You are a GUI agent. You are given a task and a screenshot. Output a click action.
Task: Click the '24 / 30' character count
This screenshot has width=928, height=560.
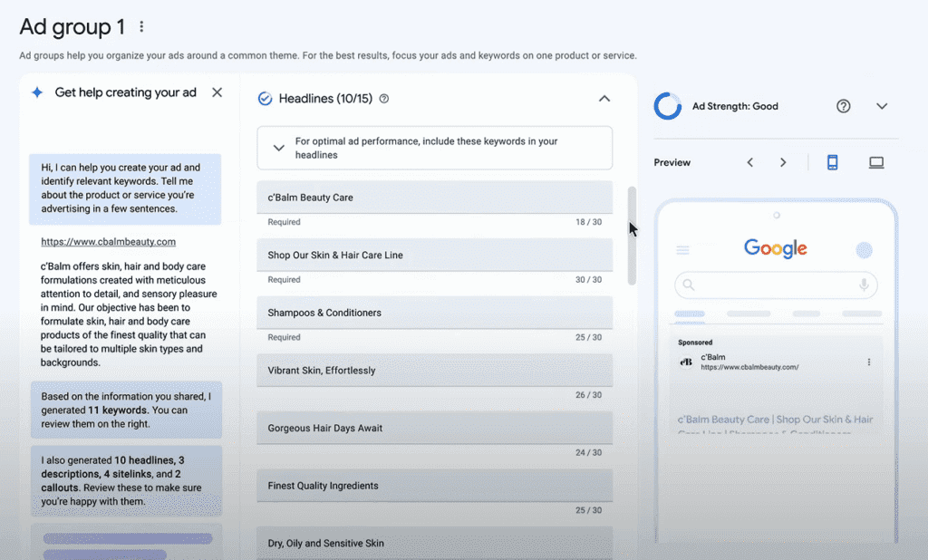pos(588,452)
